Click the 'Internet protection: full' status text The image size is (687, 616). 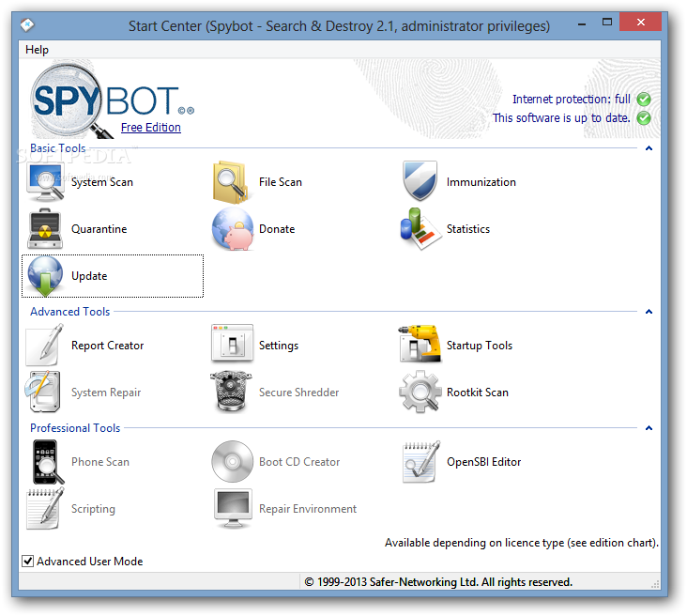[x=572, y=100]
